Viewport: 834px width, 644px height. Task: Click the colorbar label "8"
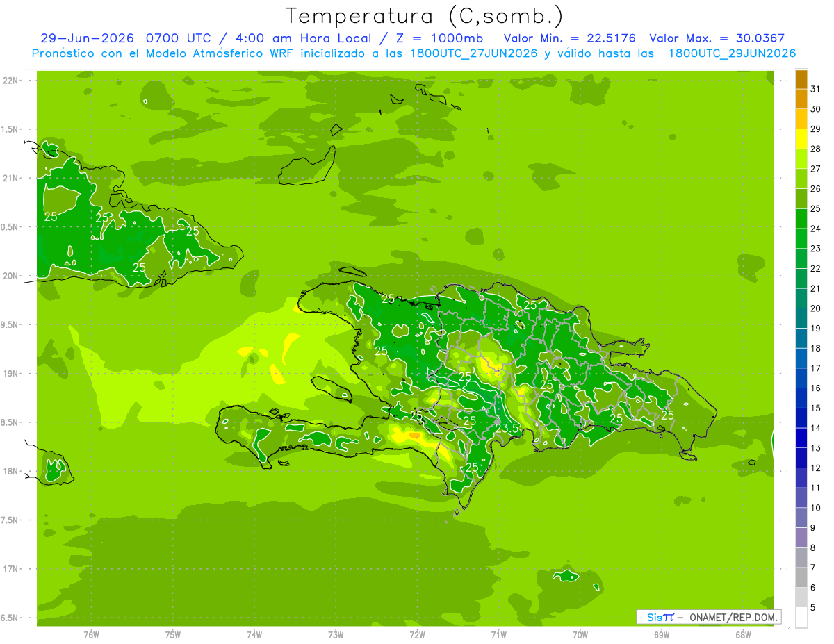(x=813, y=548)
